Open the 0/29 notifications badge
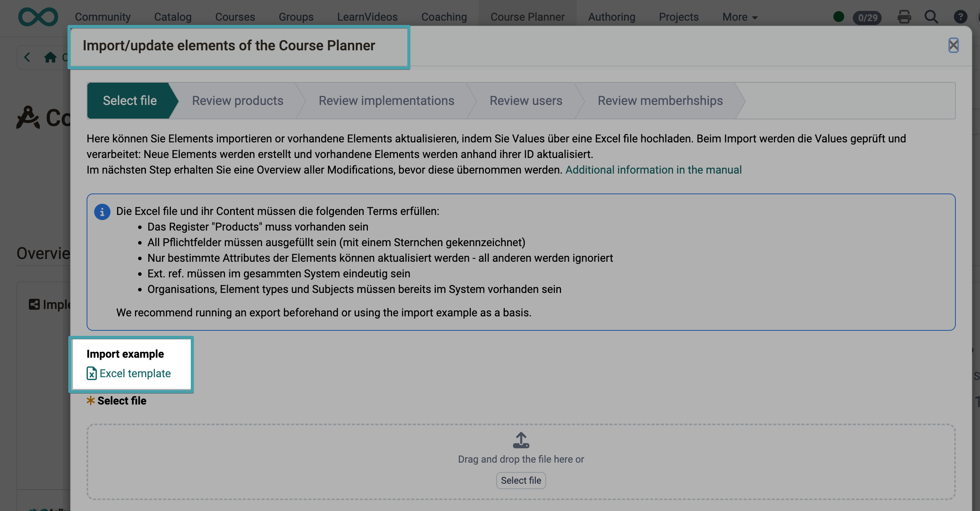Screen dimensions: 980x511 click(x=867, y=18)
